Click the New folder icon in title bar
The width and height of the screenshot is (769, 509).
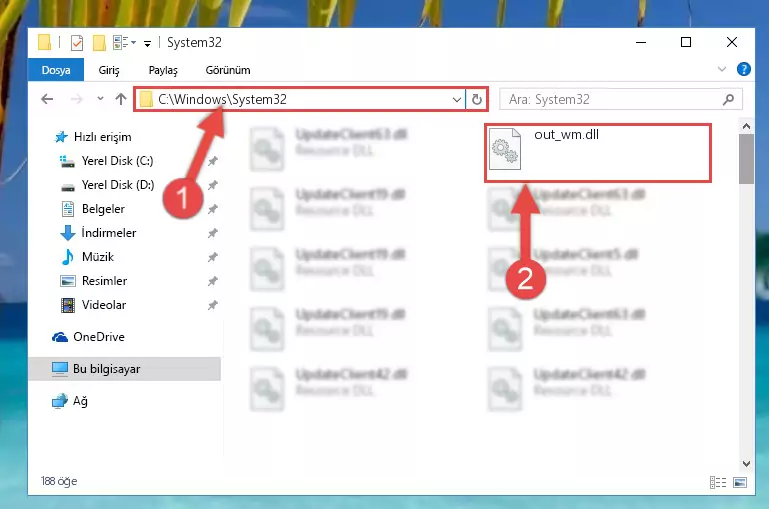[99, 43]
